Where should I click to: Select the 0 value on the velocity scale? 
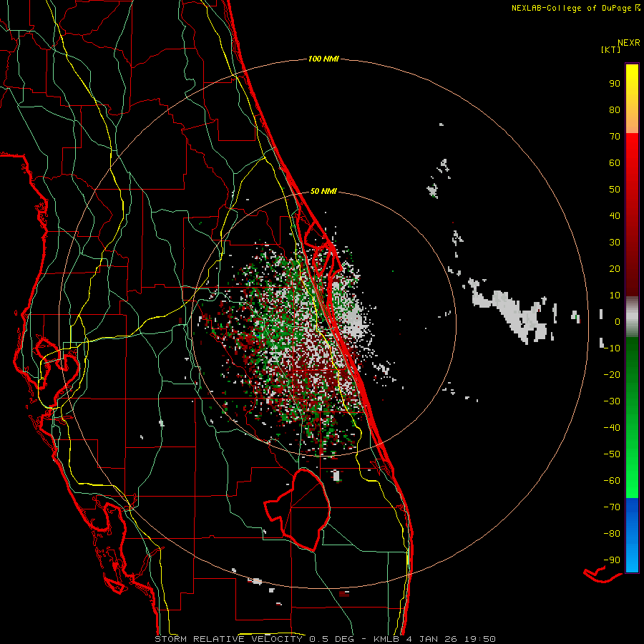(x=618, y=321)
